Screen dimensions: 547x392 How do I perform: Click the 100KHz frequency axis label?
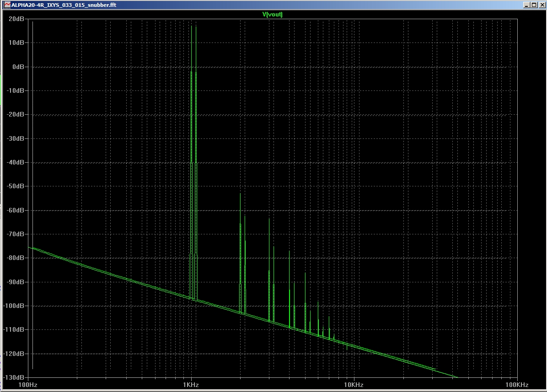(x=517, y=385)
